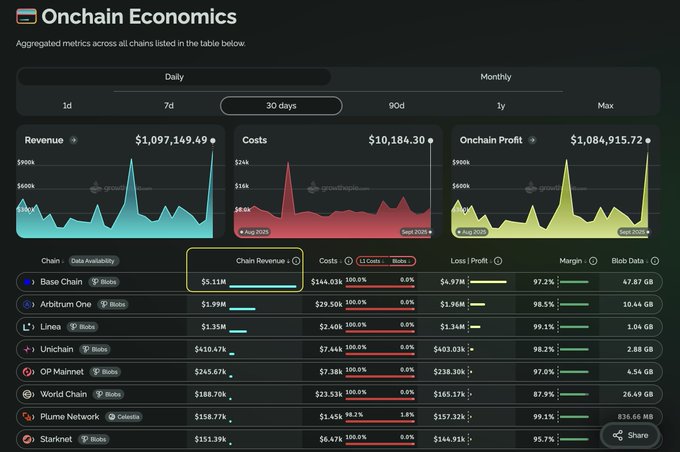Image resolution: width=680 pixels, height=452 pixels.
Task: Click the $29.50k costs value
Action: (x=329, y=305)
